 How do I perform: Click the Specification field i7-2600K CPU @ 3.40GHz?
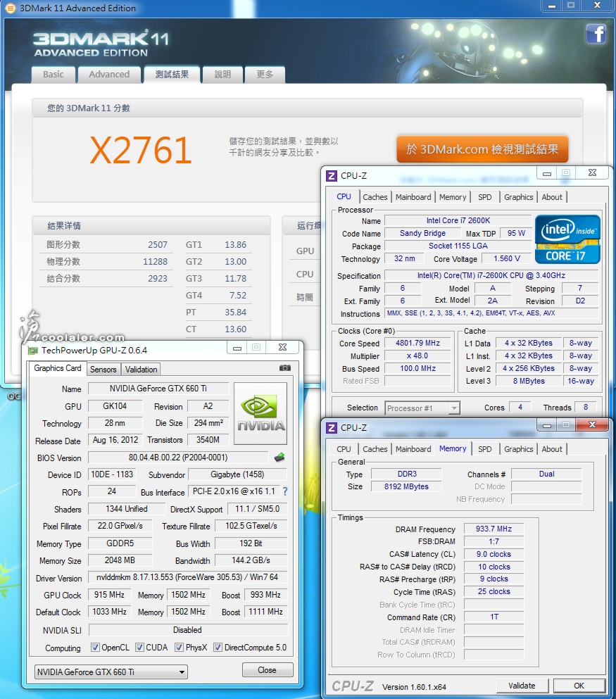[491, 275]
